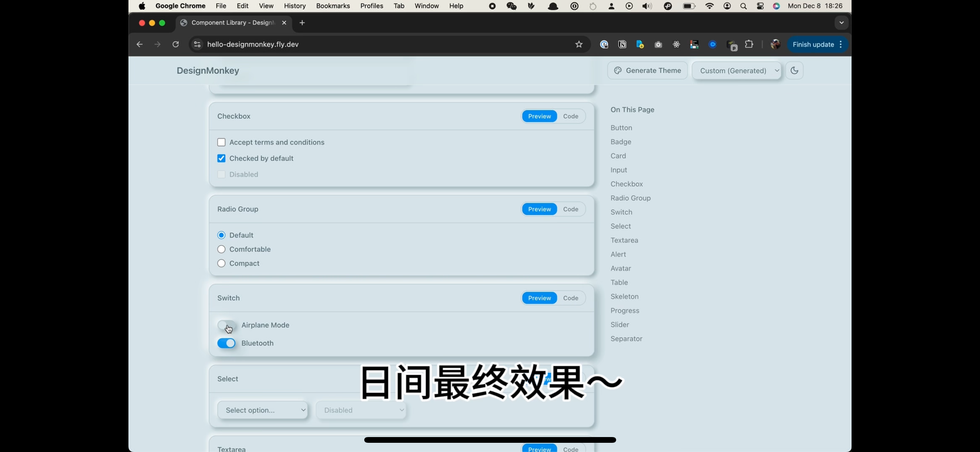Enable the Airplane Mode switch
Screen dimensions: 980x452
(227, 325)
